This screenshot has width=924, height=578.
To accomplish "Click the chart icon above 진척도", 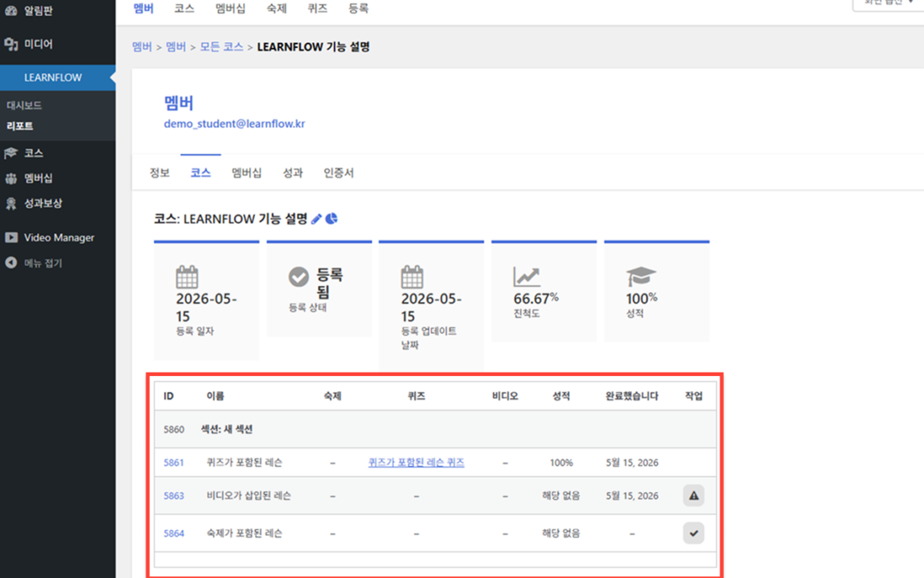I will [x=526, y=277].
